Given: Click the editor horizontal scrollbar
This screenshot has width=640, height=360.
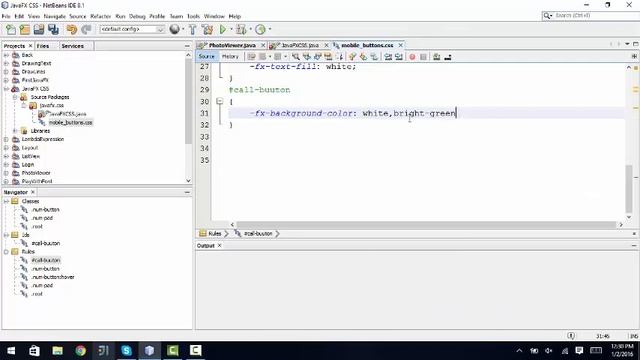Looking at the screenshot, I should click(427, 225).
